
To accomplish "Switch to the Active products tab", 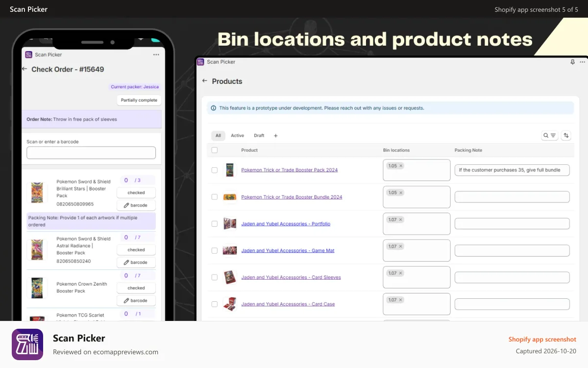I will coord(237,135).
